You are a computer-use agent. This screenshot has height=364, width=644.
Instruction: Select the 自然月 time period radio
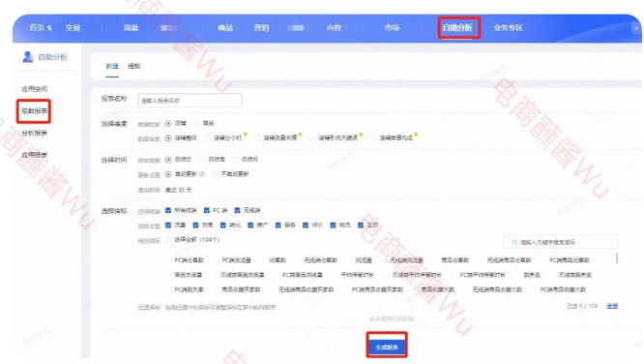[x=235, y=160]
